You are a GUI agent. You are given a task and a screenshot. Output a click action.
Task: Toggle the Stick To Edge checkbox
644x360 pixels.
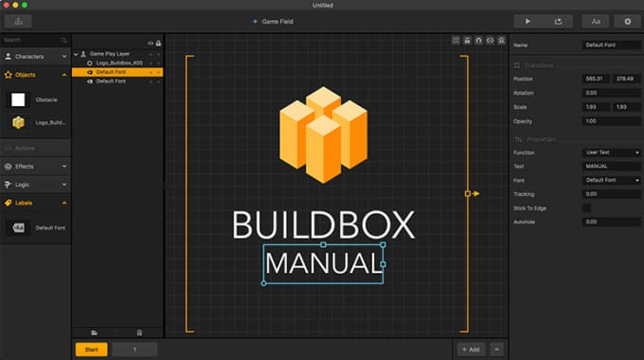586,207
